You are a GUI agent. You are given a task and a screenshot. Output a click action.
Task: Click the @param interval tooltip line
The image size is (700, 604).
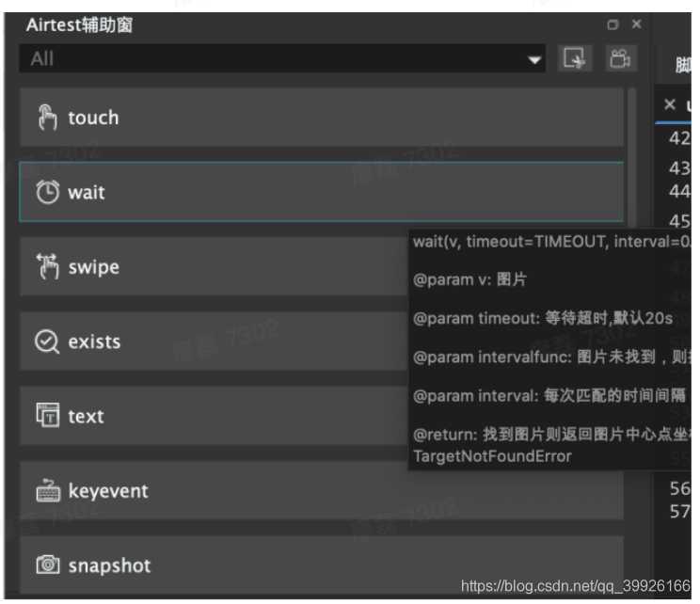tap(549, 395)
